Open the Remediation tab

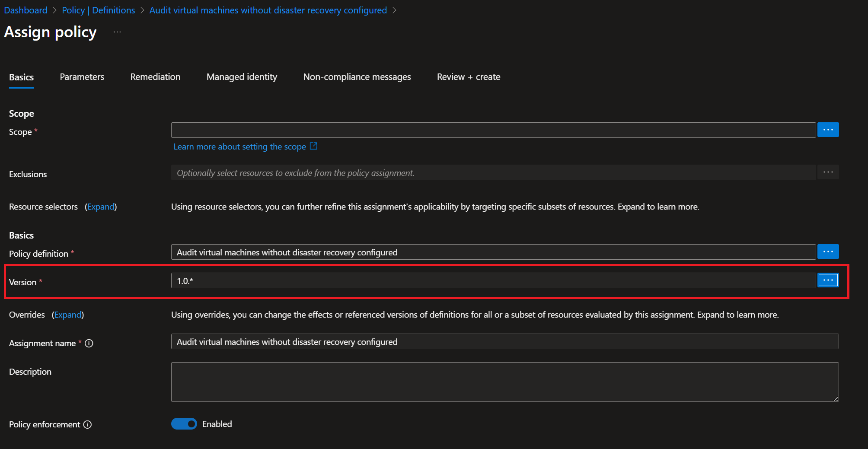click(155, 76)
